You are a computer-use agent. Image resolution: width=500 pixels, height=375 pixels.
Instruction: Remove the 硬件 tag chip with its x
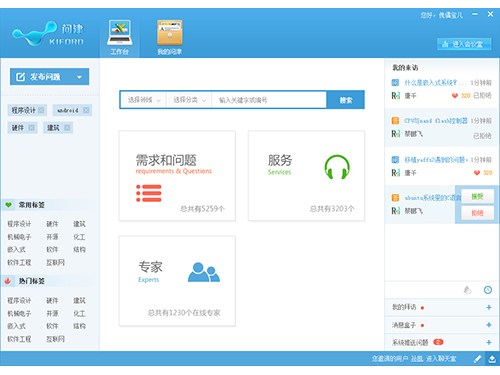click(x=31, y=128)
